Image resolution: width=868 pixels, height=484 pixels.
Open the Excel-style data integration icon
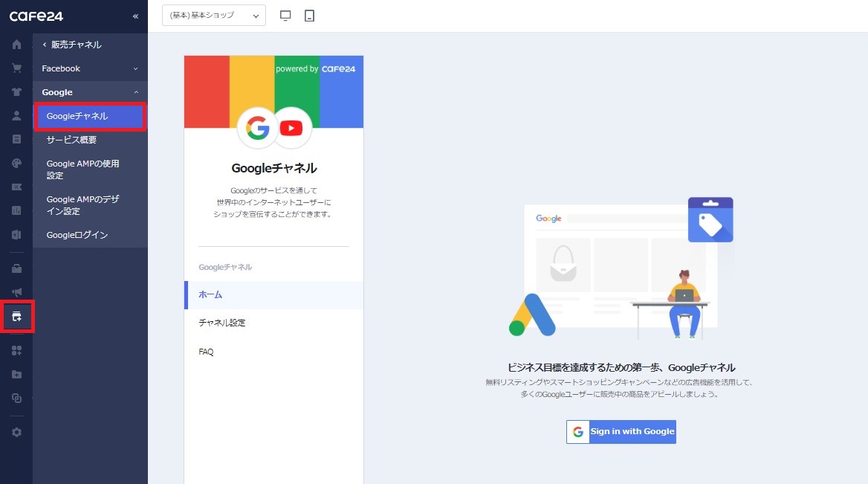tap(16, 234)
